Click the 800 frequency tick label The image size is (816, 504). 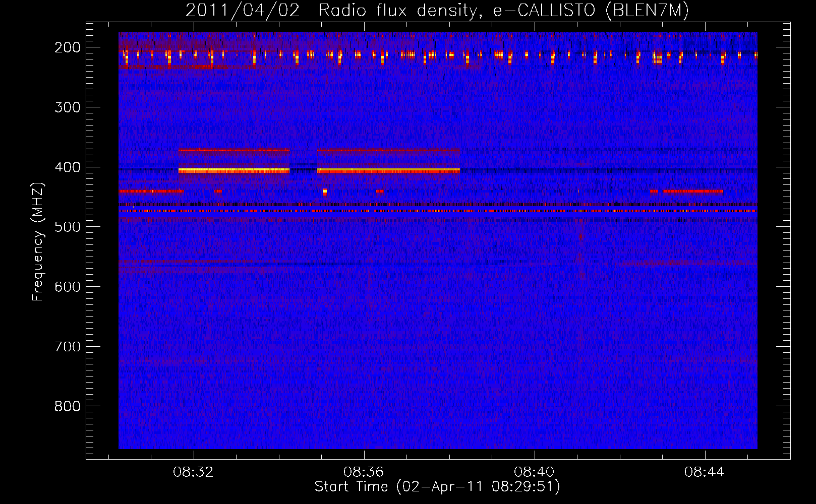tap(68, 406)
